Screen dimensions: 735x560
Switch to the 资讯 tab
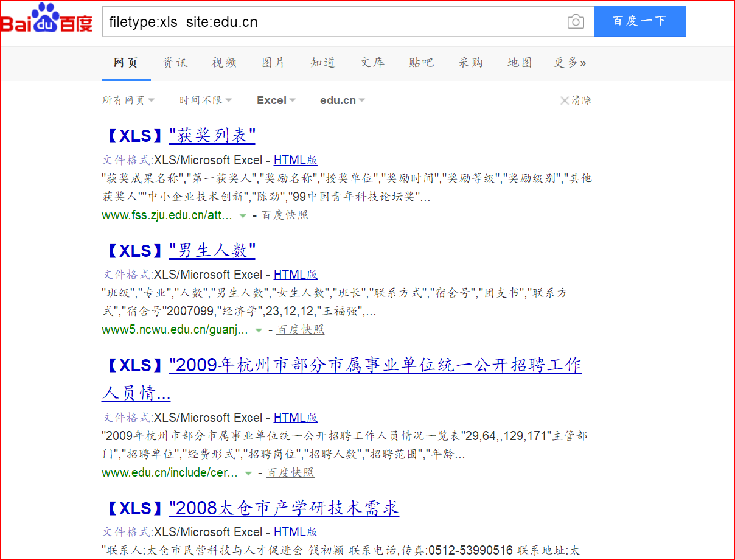click(175, 63)
